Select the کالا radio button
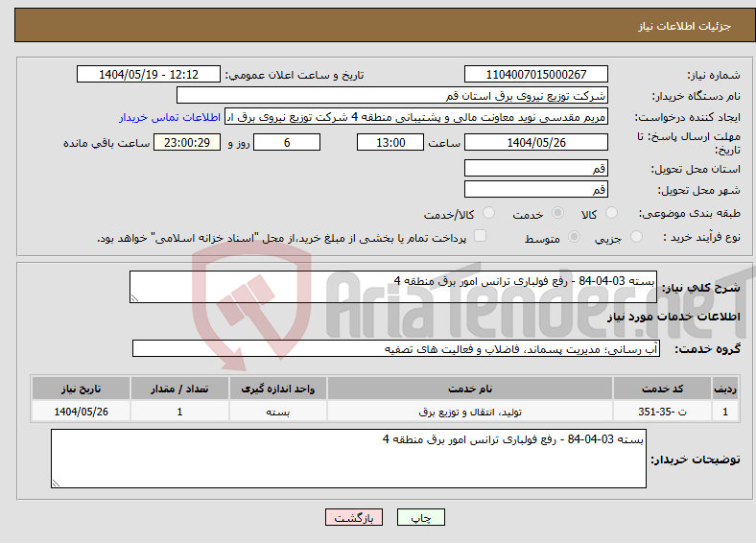This screenshot has height=543, width=756. [x=611, y=213]
